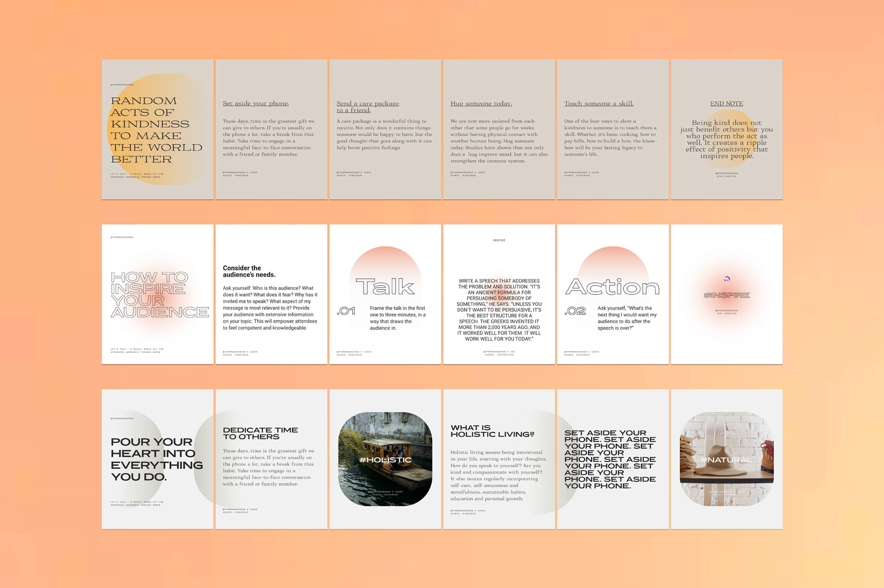884x588 pixels.
Task: Select paragraph under the "Dedicate Time to Others" heading
Action: [x=268, y=467]
